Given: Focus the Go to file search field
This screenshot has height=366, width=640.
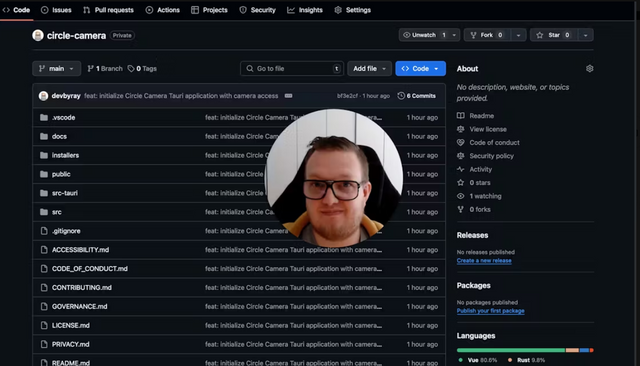Looking at the screenshot, I should point(292,69).
